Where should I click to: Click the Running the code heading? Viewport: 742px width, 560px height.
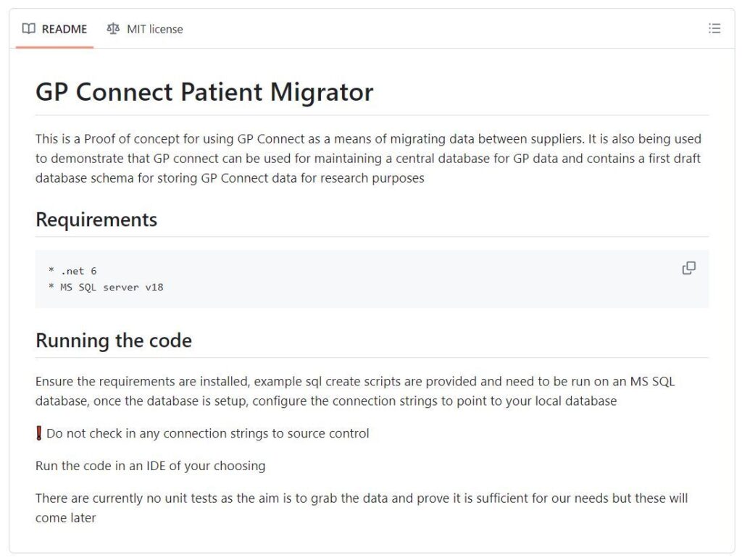pos(114,340)
